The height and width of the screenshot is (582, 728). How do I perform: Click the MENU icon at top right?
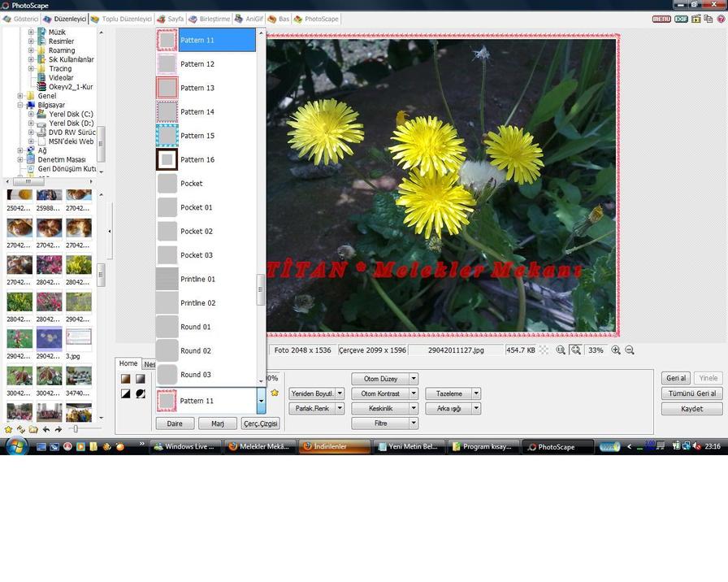(661, 19)
